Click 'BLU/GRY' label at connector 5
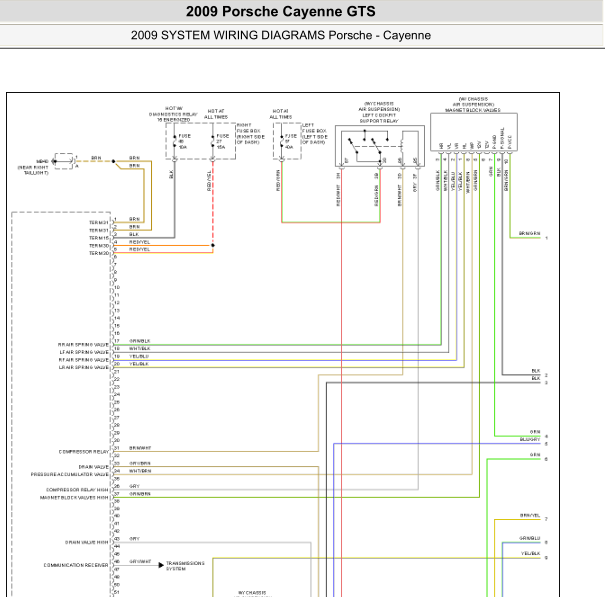The image size is (605, 597). pos(530,440)
